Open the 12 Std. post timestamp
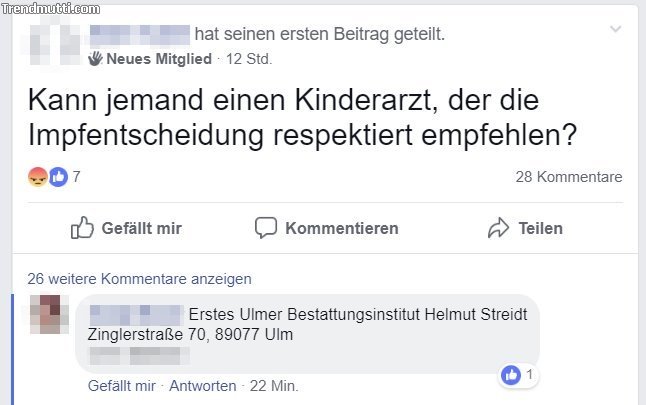Screen dimensions: 646x405 (249, 59)
